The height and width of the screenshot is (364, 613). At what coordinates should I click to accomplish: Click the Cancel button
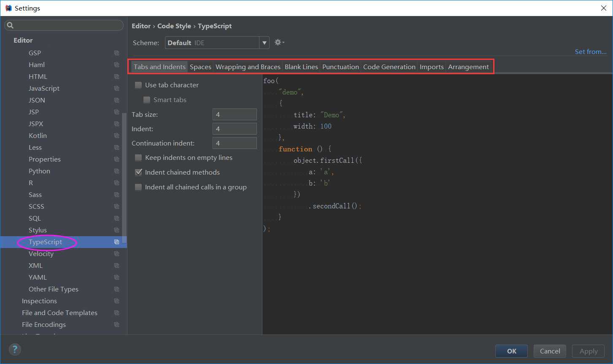550,351
